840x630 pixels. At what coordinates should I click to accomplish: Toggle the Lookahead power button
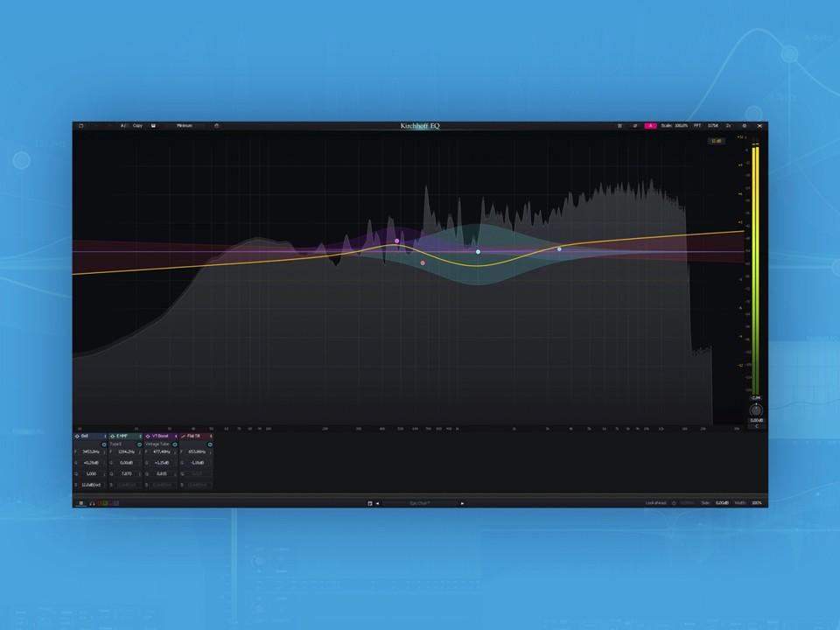pos(674,504)
